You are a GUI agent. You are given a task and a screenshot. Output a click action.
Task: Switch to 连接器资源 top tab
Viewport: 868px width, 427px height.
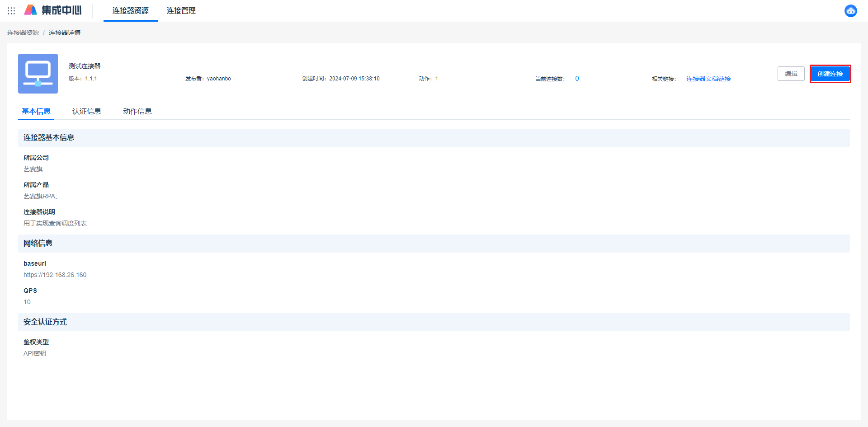pyautogui.click(x=131, y=10)
